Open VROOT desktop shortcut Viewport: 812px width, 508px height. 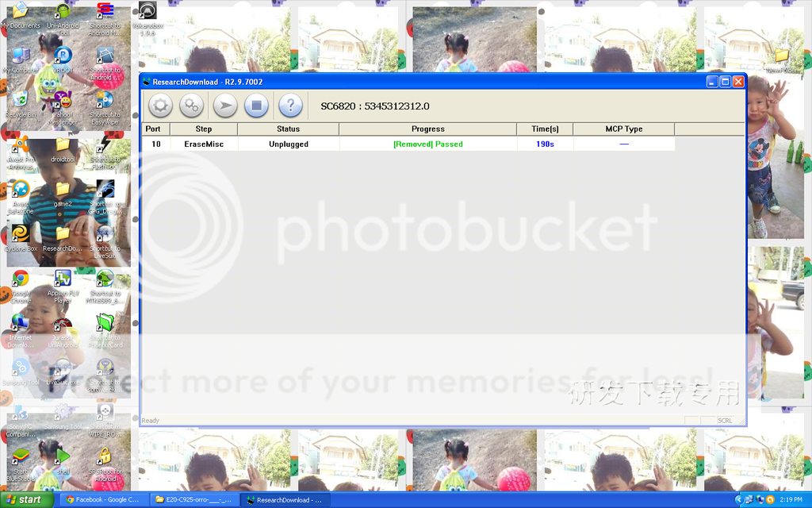point(63,59)
